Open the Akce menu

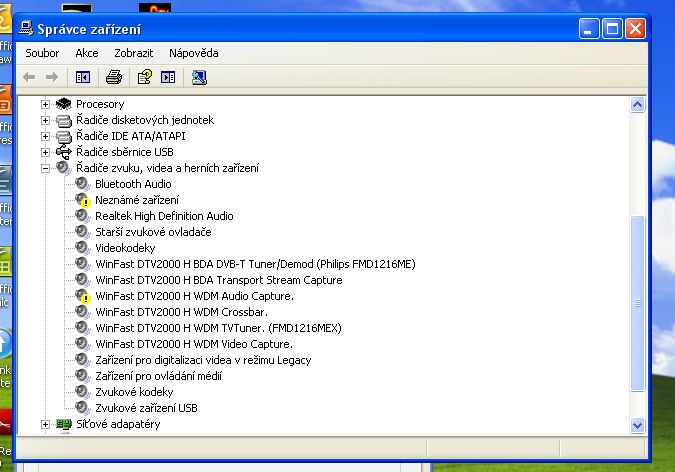click(87, 53)
